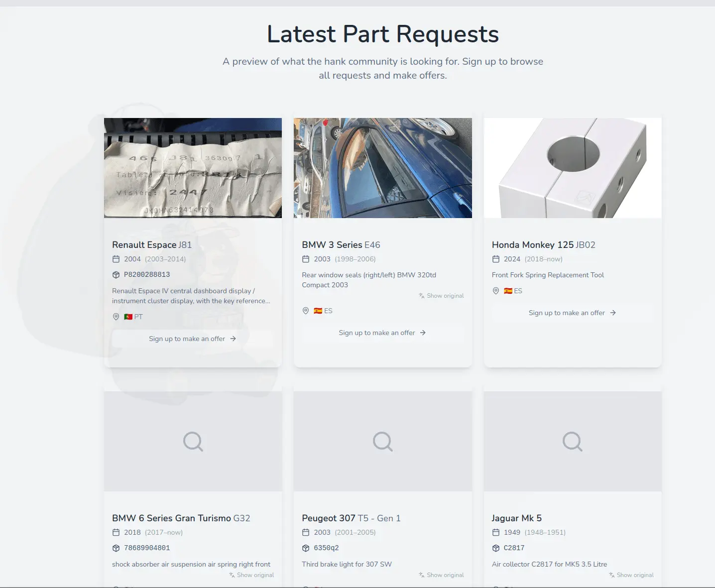Click the Spain flag on BMW 3 Series card

click(318, 311)
